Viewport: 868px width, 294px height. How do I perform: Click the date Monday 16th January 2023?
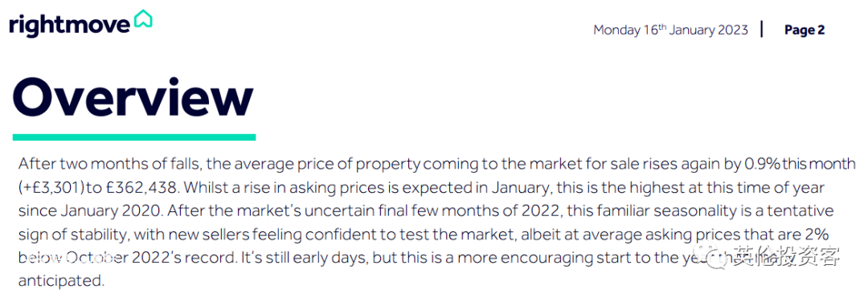click(670, 30)
